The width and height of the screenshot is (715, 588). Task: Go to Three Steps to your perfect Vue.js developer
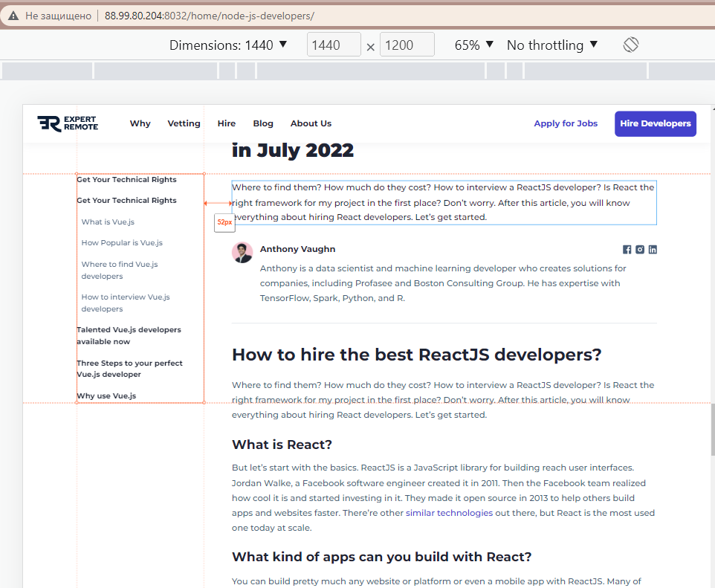point(129,369)
